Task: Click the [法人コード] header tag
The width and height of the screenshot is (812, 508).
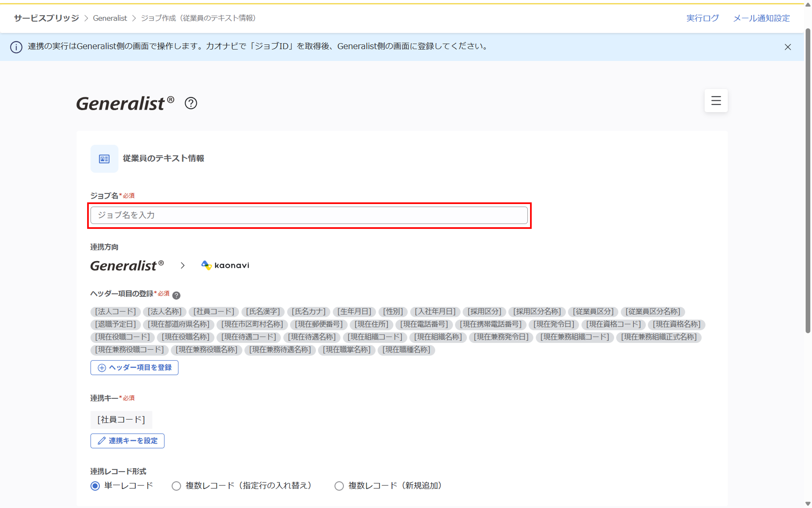Action: coord(115,311)
